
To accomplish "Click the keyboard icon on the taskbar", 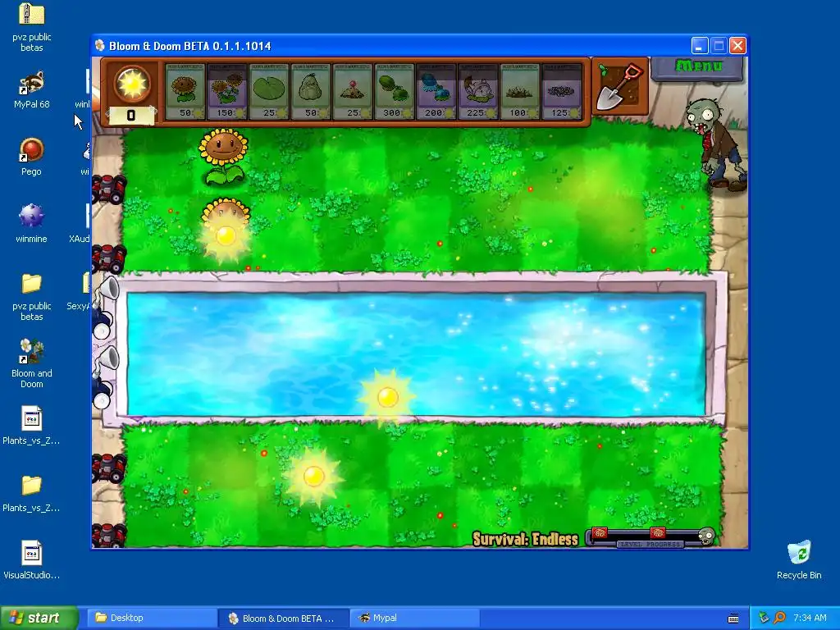I will pos(733,619).
